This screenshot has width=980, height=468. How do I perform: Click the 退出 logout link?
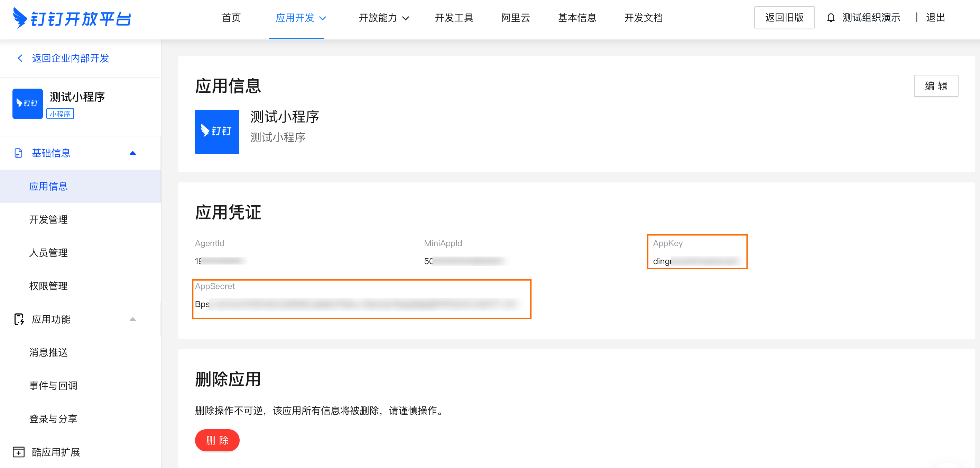pos(935,18)
